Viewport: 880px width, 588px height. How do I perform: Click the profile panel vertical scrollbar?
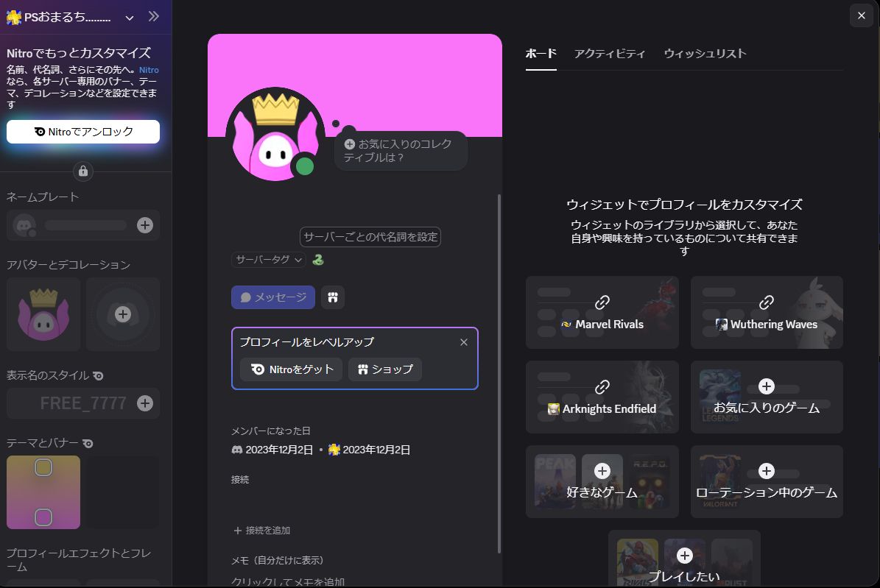tap(499, 374)
